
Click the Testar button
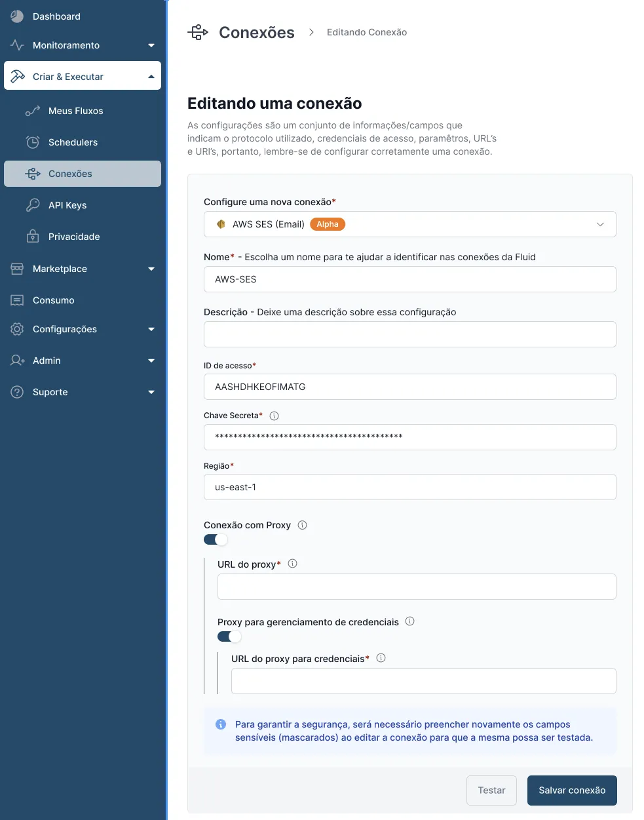click(x=491, y=791)
